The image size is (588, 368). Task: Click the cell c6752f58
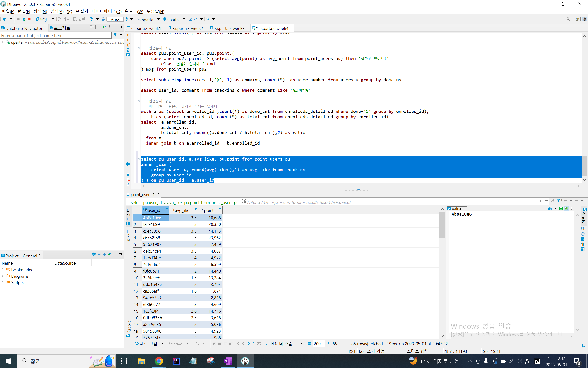point(155,238)
